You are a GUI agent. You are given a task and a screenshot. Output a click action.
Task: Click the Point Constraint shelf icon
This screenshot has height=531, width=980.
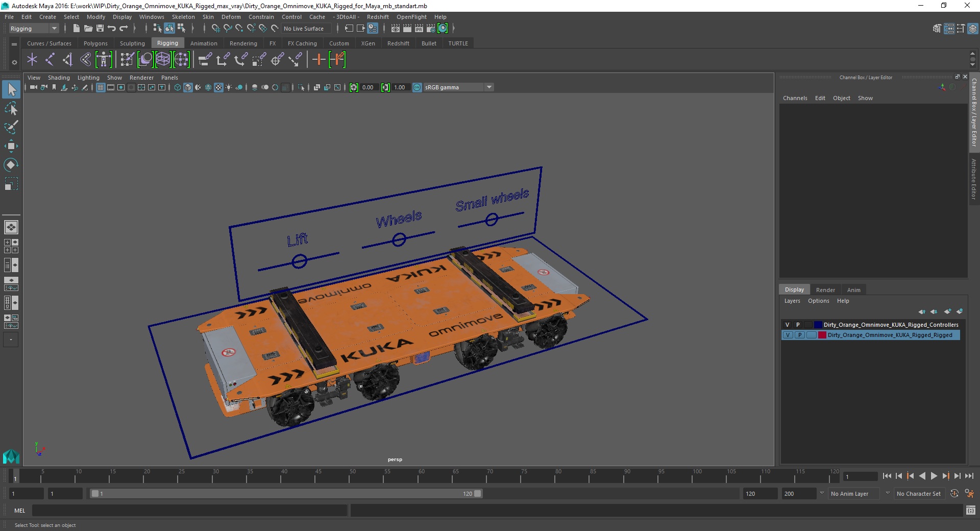tap(223, 60)
